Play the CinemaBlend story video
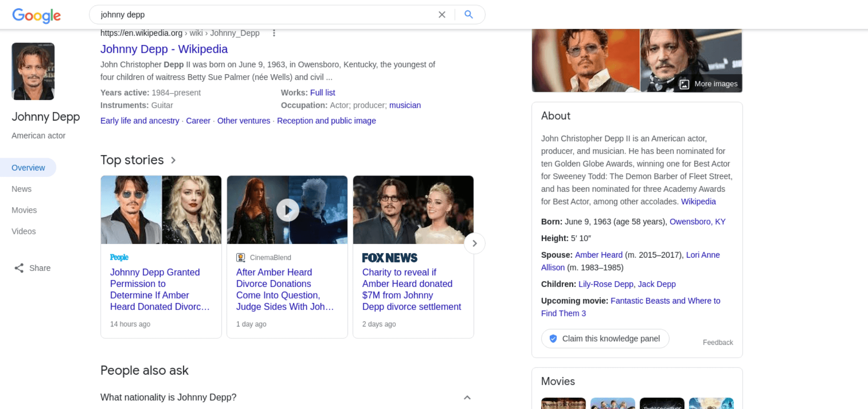The width and height of the screenshot is (868, 409). point(287,210)
